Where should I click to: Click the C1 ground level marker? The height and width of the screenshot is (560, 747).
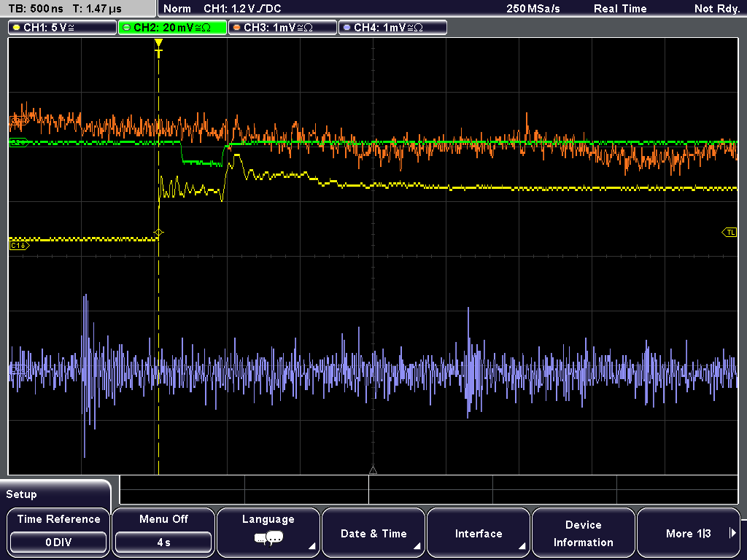coord(19,246)
